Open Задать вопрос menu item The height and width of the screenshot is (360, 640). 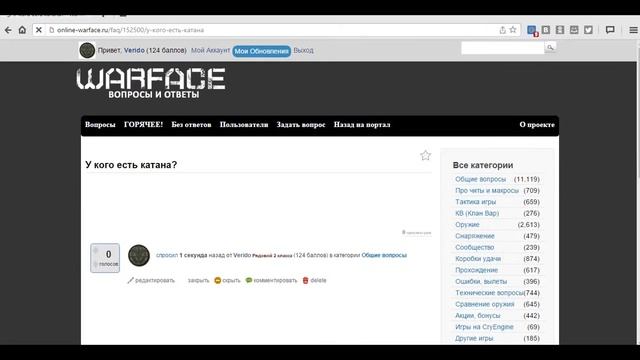coord(301,124)
